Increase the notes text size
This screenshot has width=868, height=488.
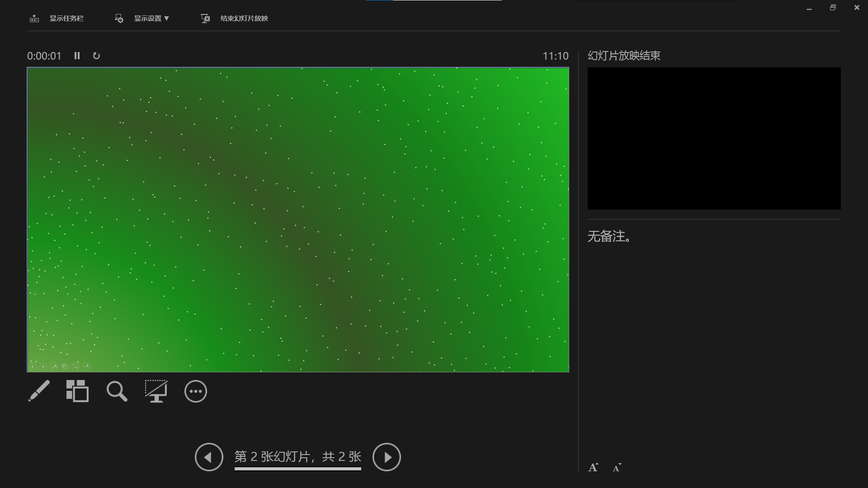(593, 468)
